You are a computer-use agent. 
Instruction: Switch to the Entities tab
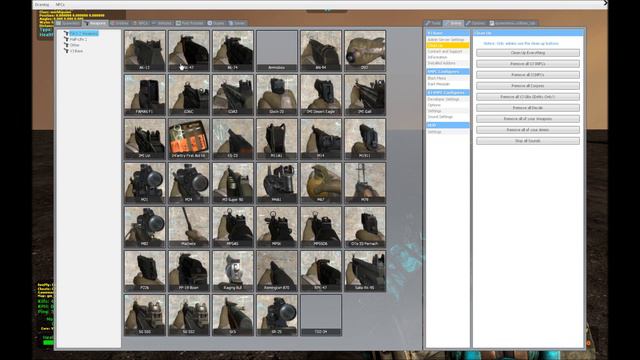click(x=119, y=23)
